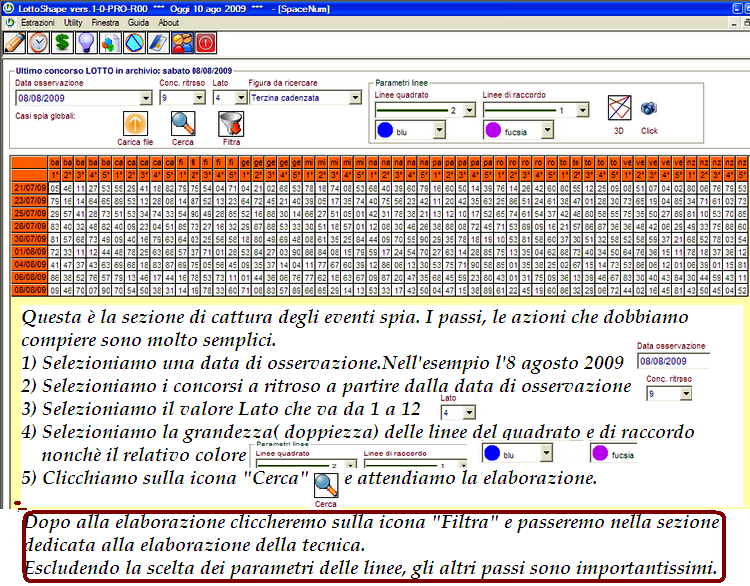Click the camera Click snapshot icon

(649, 108)
